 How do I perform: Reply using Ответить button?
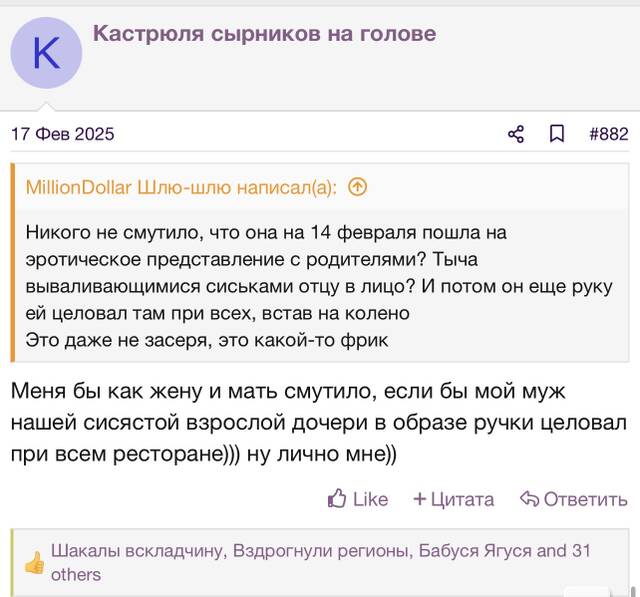574,499
